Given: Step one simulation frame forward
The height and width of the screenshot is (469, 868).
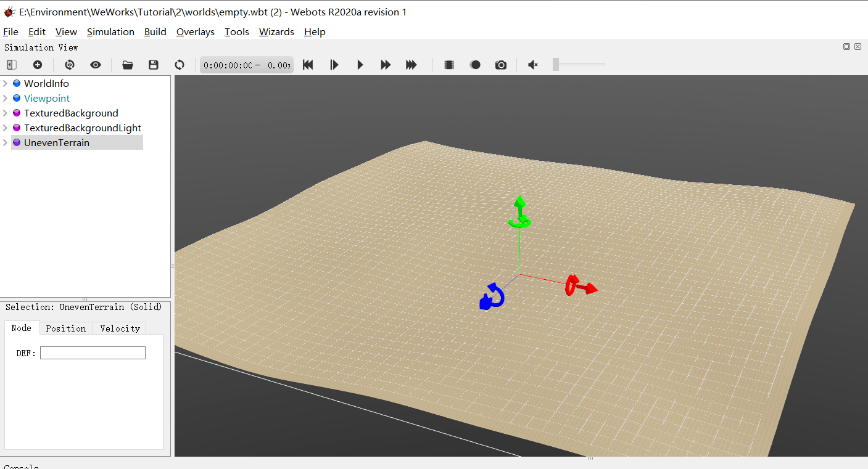Looking at the screenshot, I should [x=334, y=65].
